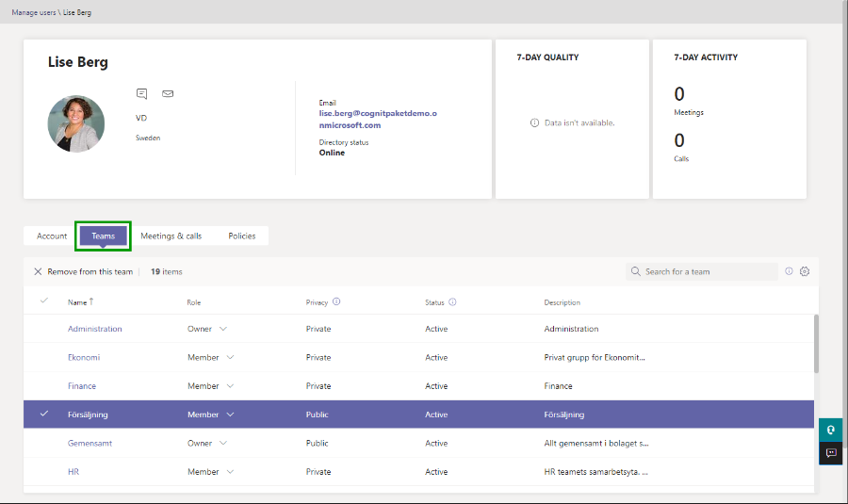The height and width of the screenshot is (504, 848).
Task: Uncheck the selected Försäljning row checkmark
Action: point(43,415)
